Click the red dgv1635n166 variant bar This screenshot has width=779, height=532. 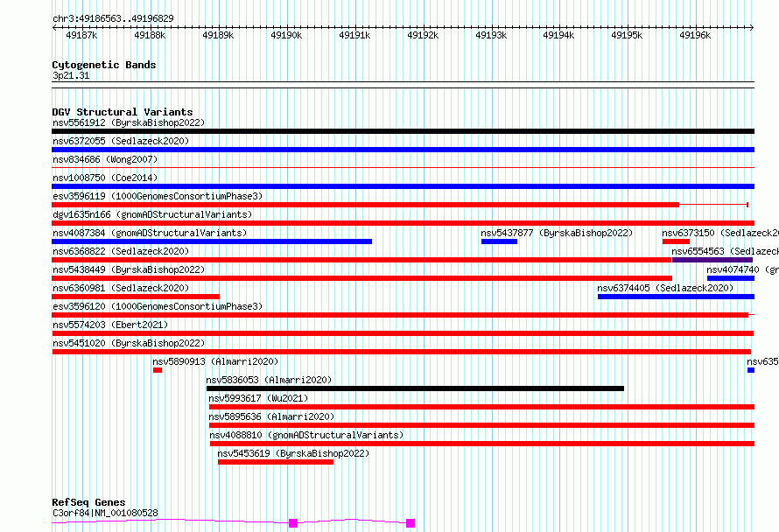click(x=403, y=223)
